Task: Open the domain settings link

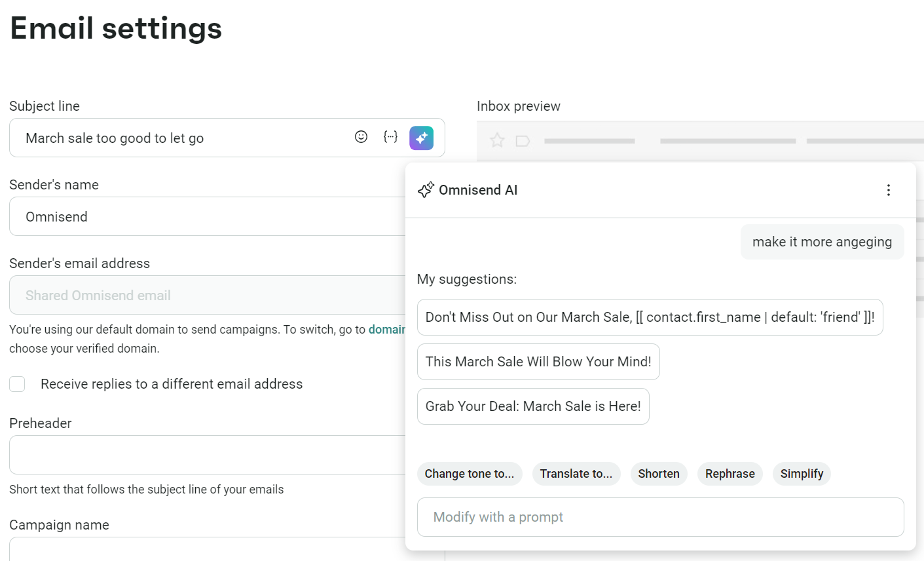Action: click(x=388, y=330)
